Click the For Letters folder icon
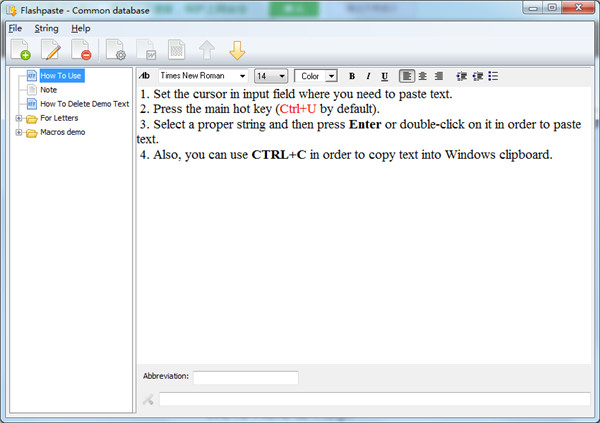Screen dimensions: 600x423 click(x=32, y=118)
